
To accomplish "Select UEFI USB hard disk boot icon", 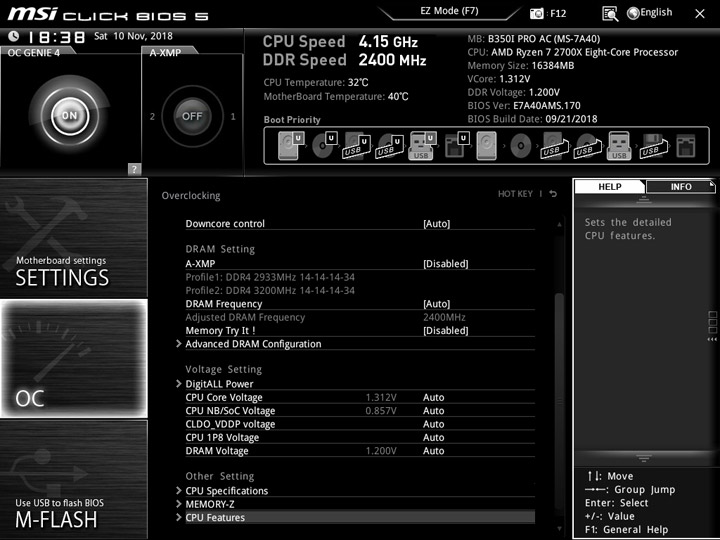I will pyautogui.click(x=357, y=146).
